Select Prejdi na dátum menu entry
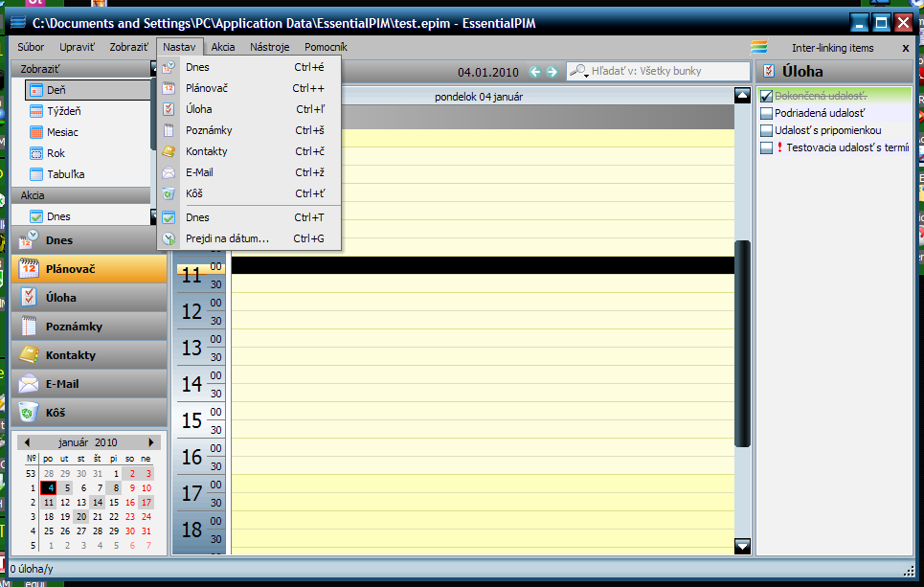Image resolution: width=924 pixels, height=587 pixels. coord(227,238)
